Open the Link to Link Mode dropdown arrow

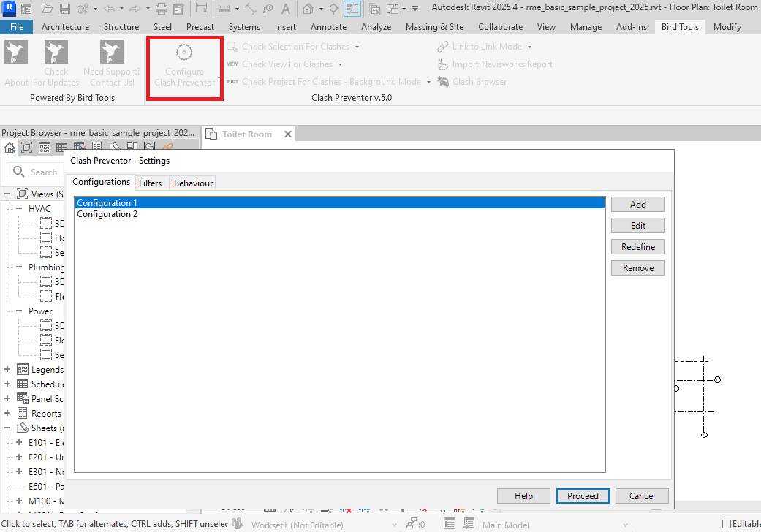(529, 47)
